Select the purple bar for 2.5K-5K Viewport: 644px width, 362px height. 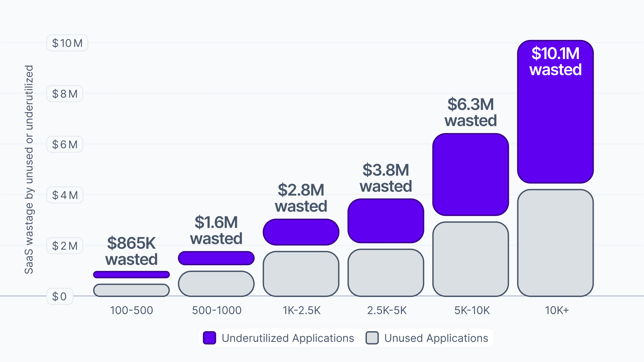(386, 221)
